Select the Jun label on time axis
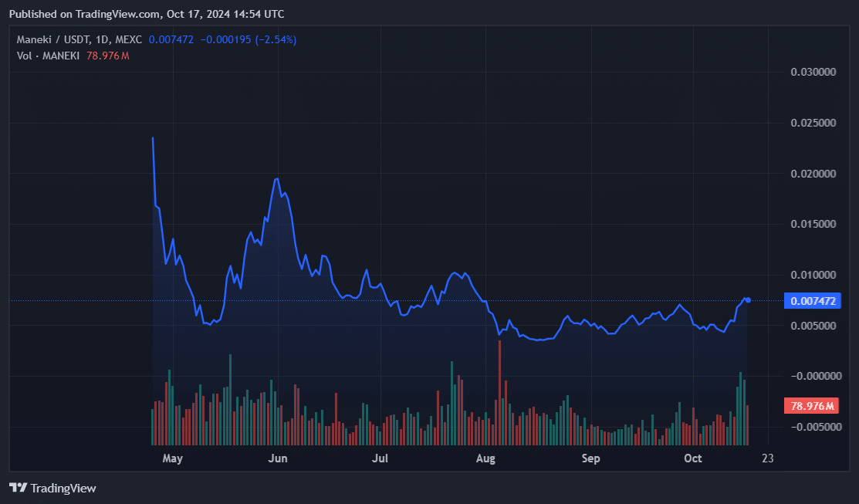 pos(277,458)
